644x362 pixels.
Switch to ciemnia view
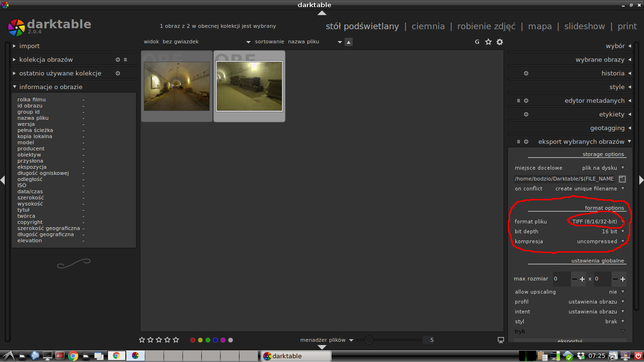pyautogui.click(x=428, y=26)
